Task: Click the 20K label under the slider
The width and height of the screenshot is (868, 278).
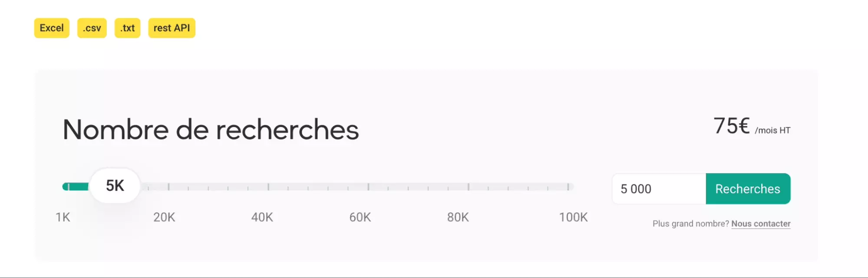Action: coord(164,217)
